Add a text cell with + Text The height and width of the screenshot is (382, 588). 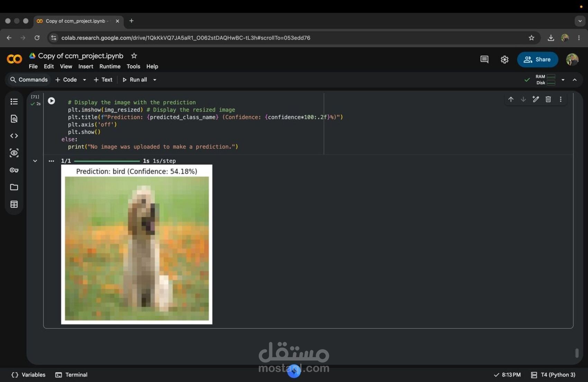[x=103, y=80]
